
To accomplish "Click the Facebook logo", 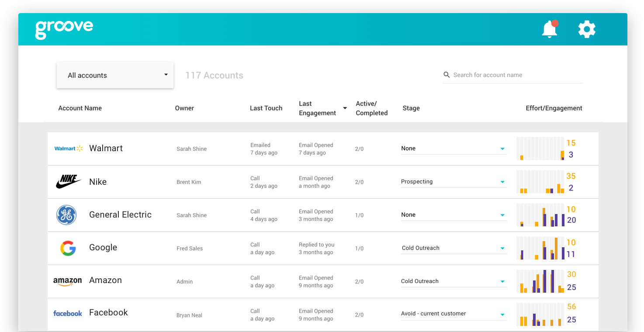I will pos(68,313).
